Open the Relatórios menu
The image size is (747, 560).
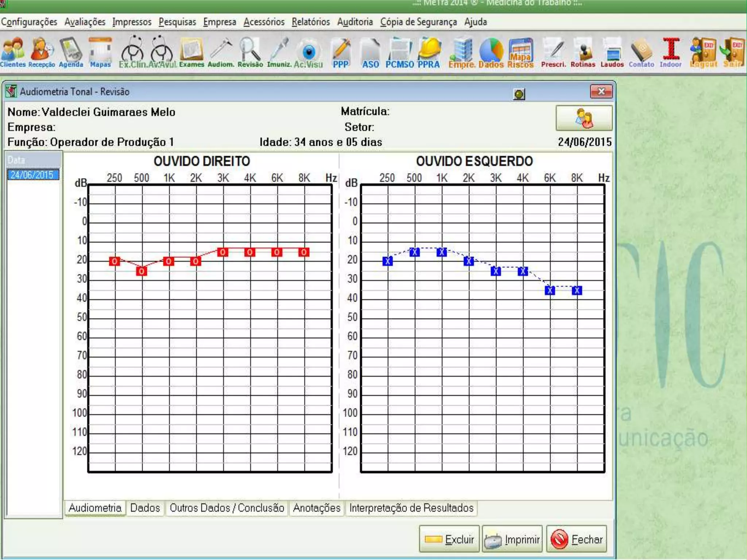(310, 22)
